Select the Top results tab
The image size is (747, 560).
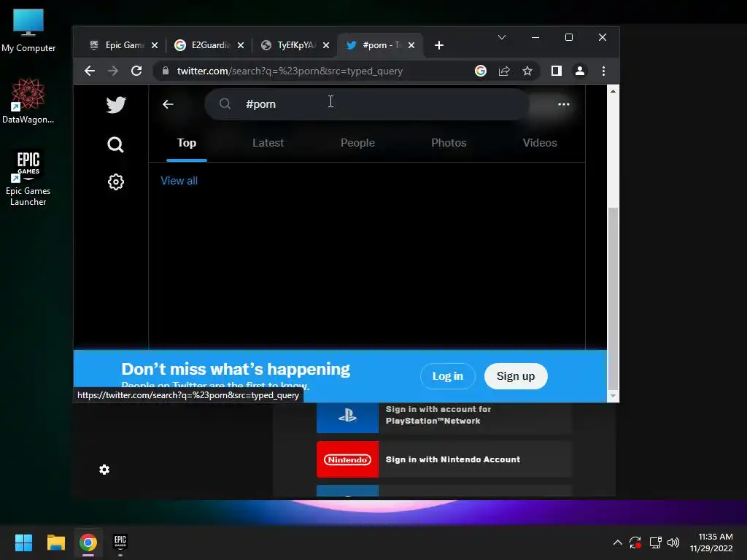[187, 143]
